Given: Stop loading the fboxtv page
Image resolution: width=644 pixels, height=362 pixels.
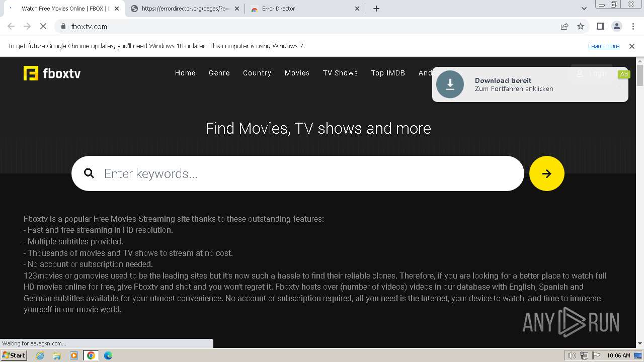Looking at the screenshot, I should [43, 27].
